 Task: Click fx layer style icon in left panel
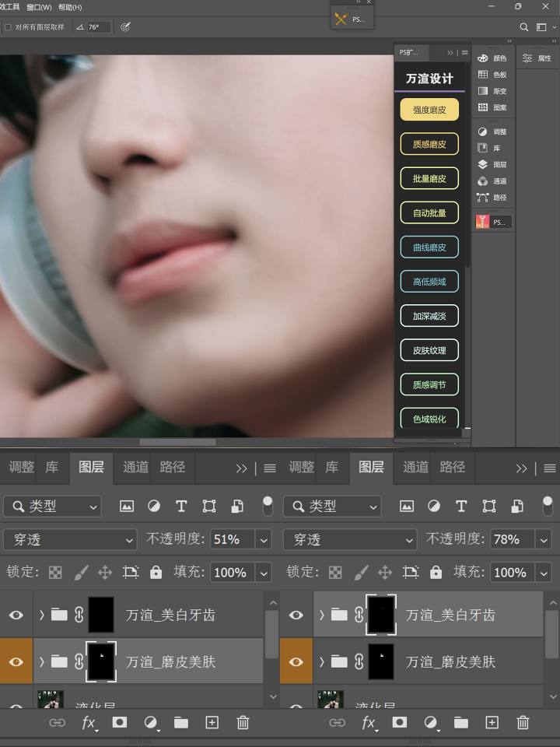click(89, 723)
